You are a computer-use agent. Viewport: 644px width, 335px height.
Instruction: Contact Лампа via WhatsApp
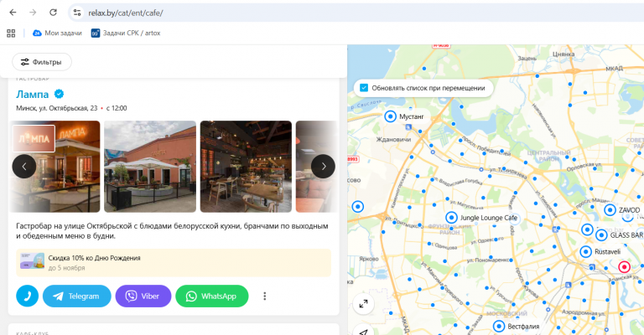[212, 296]
